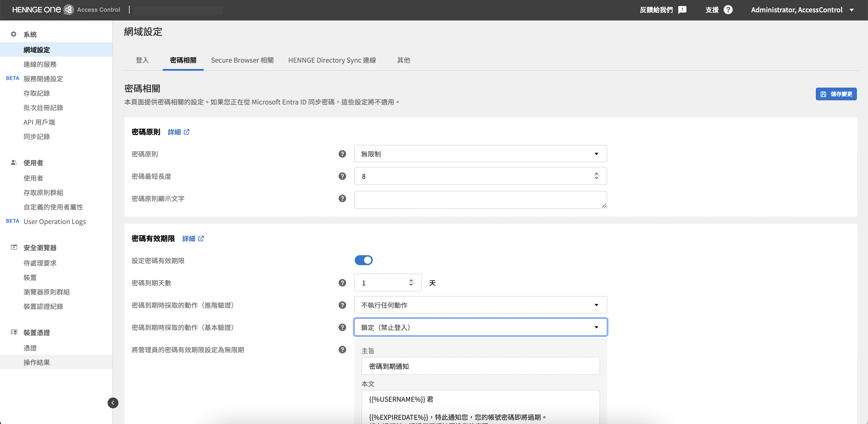Viewport: 868px width, 424px height.
Task: Click the support question mark icon
Action: pos(728,10)
